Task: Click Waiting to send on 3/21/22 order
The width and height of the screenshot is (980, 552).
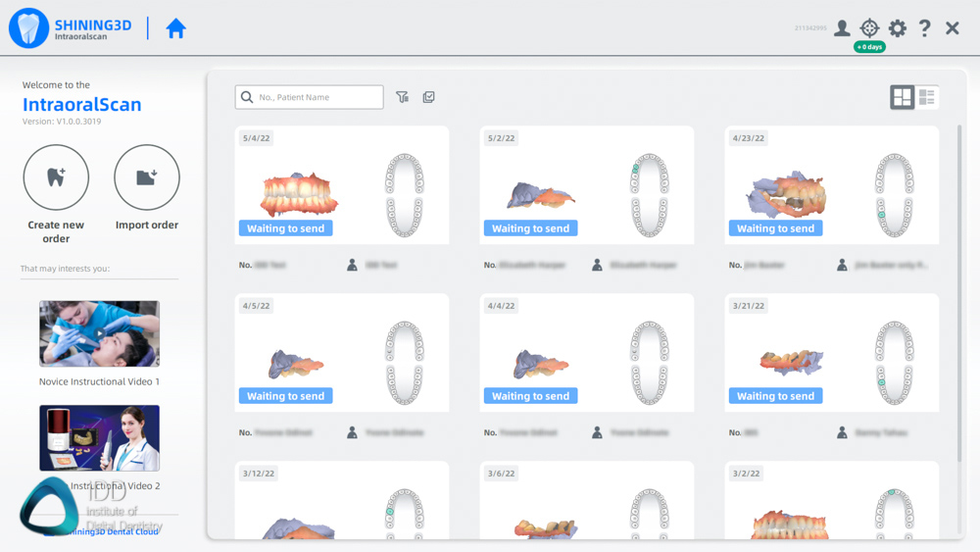Action: coord(775,396)
